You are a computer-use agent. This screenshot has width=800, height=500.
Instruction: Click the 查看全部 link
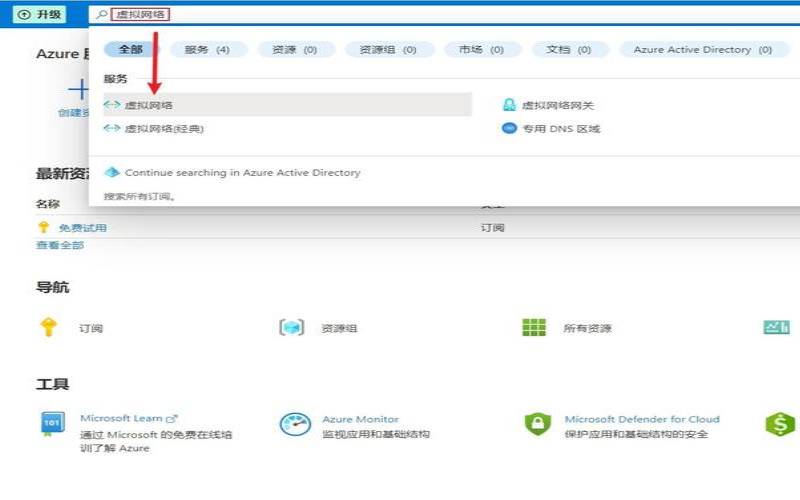(x=60, y=245)
